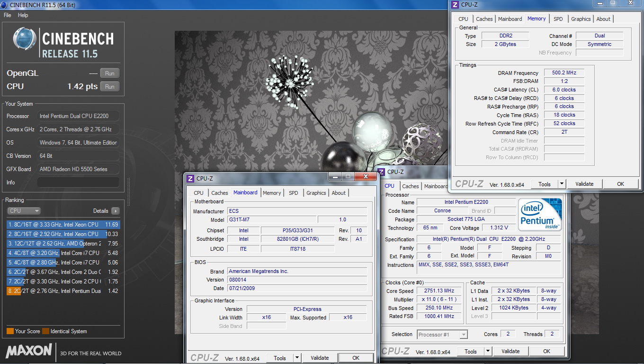
Task: Open SPD tab in Memory CPU-Z window
Action: pos(558,19)
